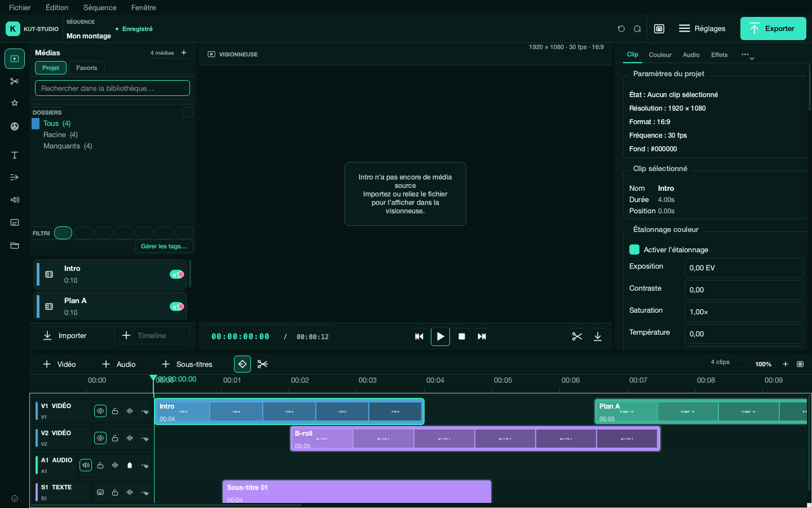The height and width of the screenshot is (508, 812).
Task: Toggle the switch on the Intro media item
Action: point(177,274)
